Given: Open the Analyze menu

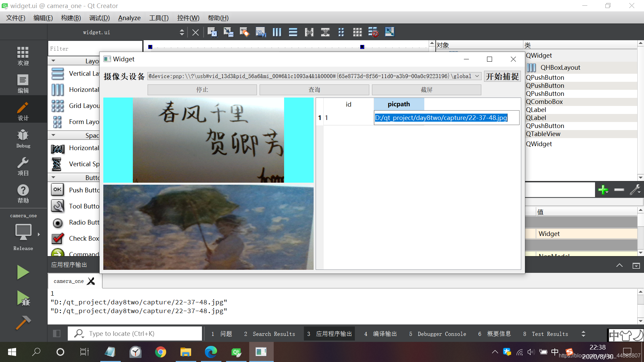Looking at the screenshot, I should pos(129,18).
